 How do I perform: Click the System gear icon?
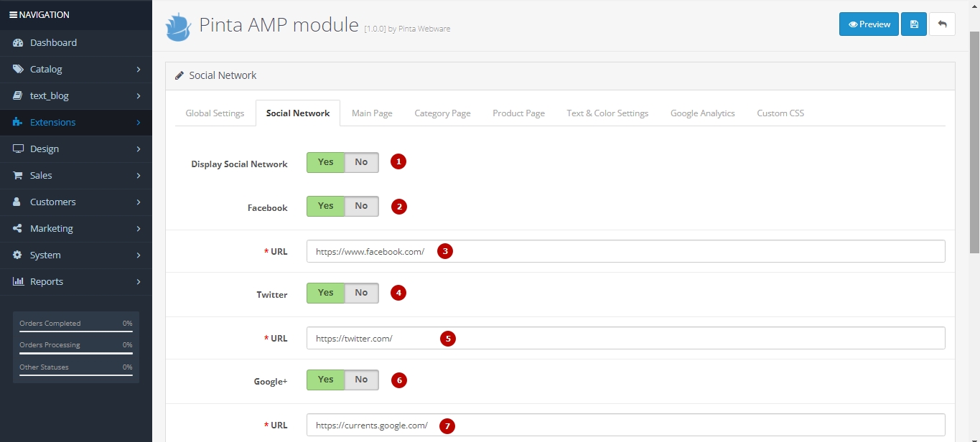[18, 255]
